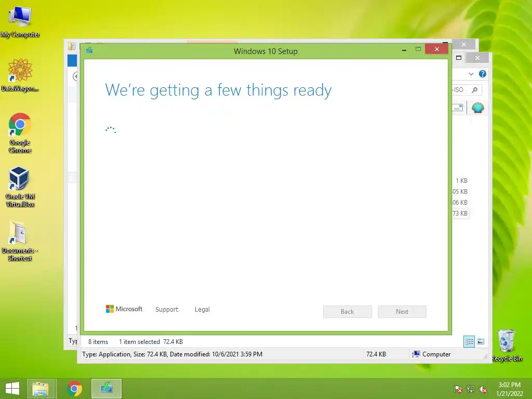Minimize the Windows 10 Setup window

click(404, 50)
